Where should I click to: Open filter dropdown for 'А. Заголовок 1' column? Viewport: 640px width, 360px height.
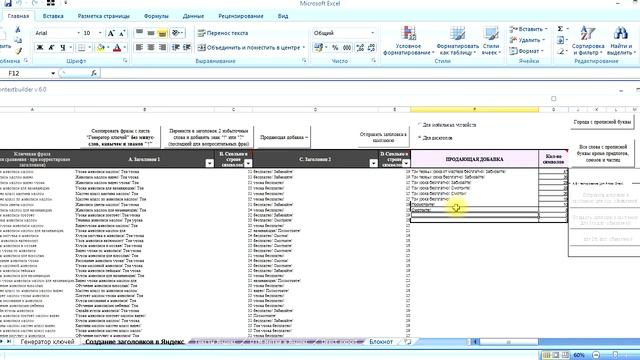(x=209, y=163)
